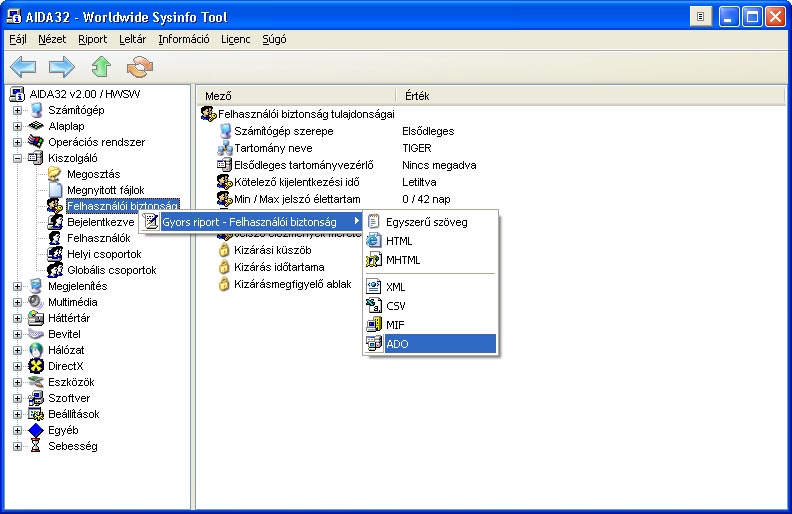The width and height of the screenshot is (792, 514).
Task: Select the Számítógép szerepe row
Action: [284, 131]
